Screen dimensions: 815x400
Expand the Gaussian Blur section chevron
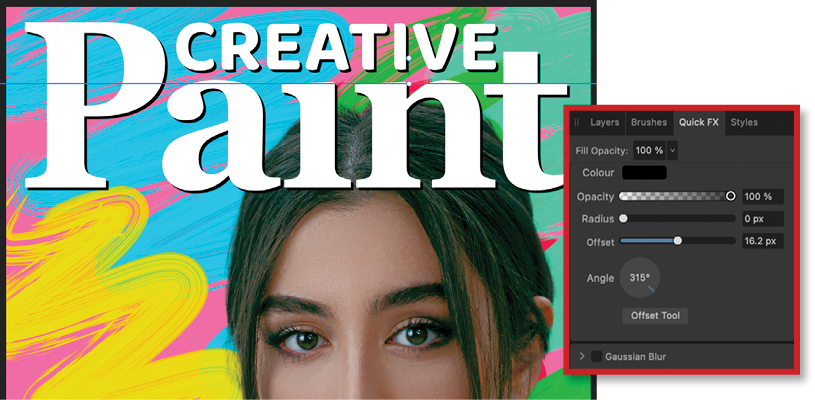pos(581,356)
